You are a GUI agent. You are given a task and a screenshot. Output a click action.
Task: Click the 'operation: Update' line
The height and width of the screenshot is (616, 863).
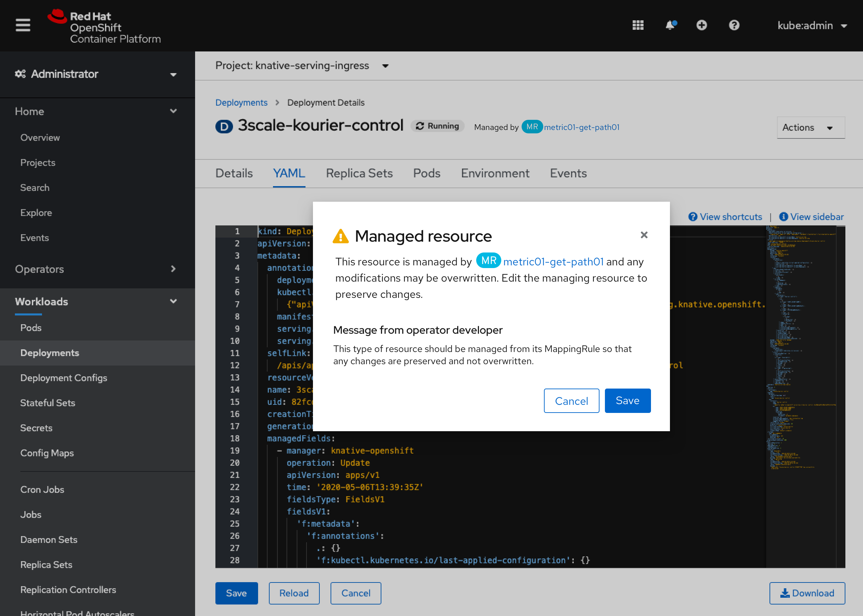pos(328,462)
